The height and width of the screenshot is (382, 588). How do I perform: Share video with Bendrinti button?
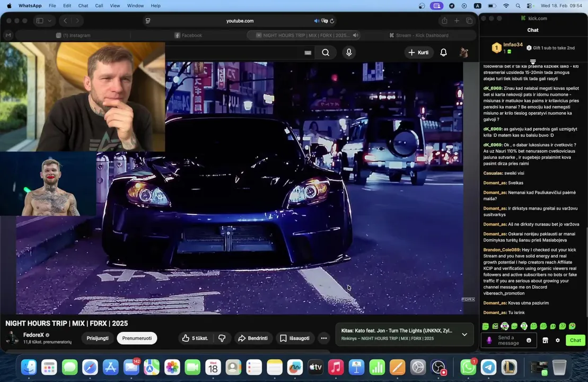pyautogui.click(x=253, y=338)
